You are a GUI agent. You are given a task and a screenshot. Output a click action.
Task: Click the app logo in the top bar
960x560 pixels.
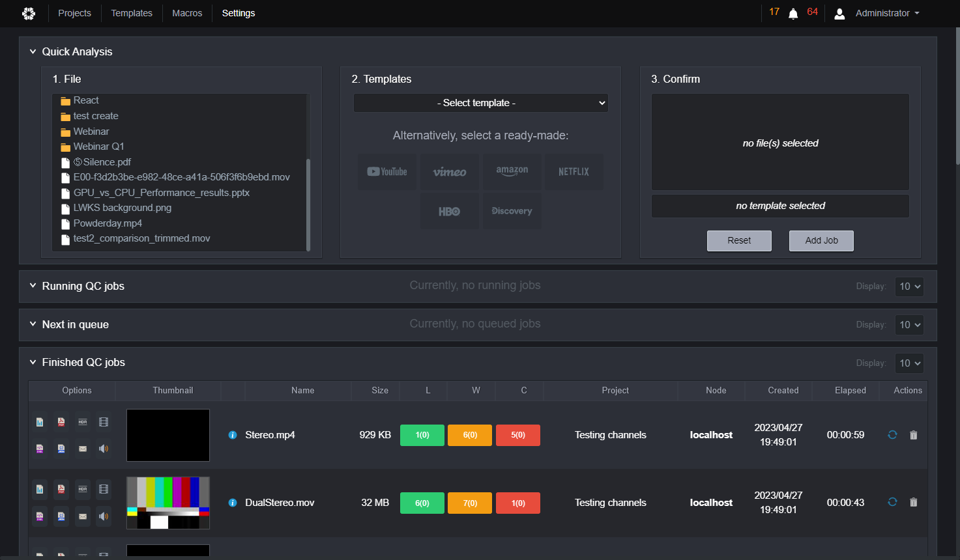pyautogui.click(x=29, y=13)
